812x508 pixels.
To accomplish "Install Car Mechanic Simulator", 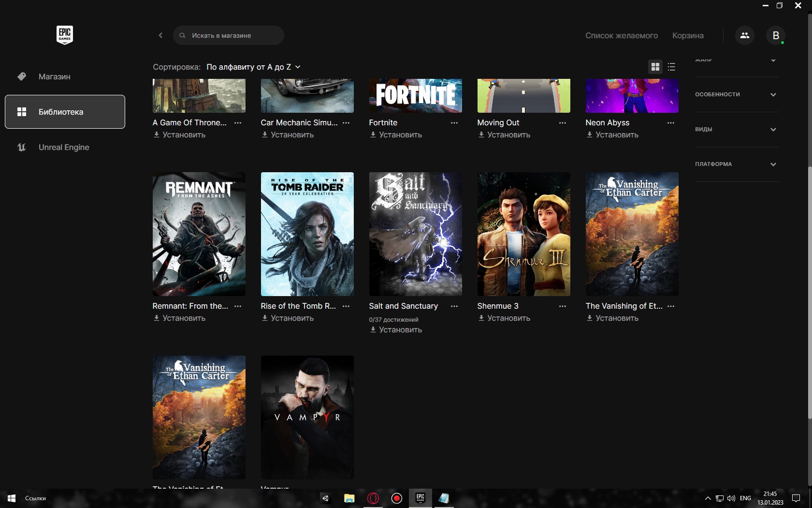I will click(288, 135).
